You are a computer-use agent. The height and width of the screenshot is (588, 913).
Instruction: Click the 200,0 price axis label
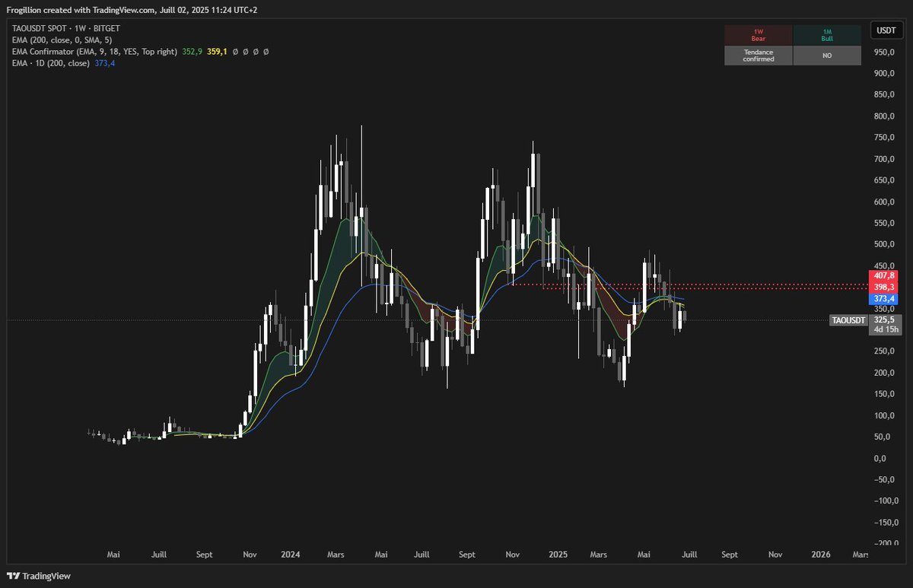(x=883, y=373)
